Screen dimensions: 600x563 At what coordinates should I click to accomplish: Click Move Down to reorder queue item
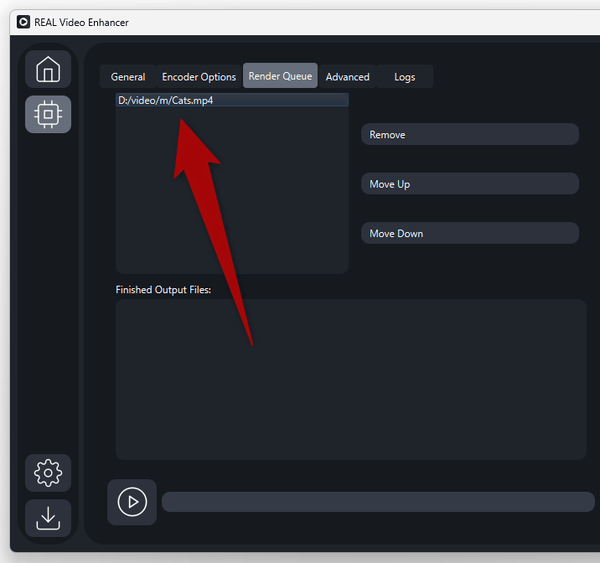tap(469, 233)
